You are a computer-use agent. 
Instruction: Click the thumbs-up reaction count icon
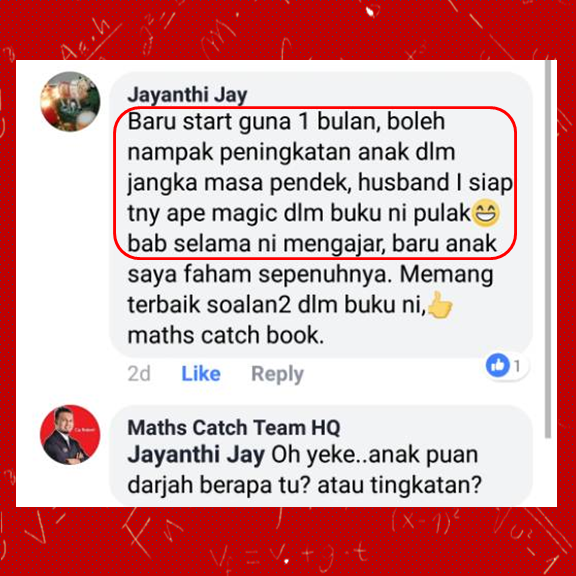(x=497, y=365)
